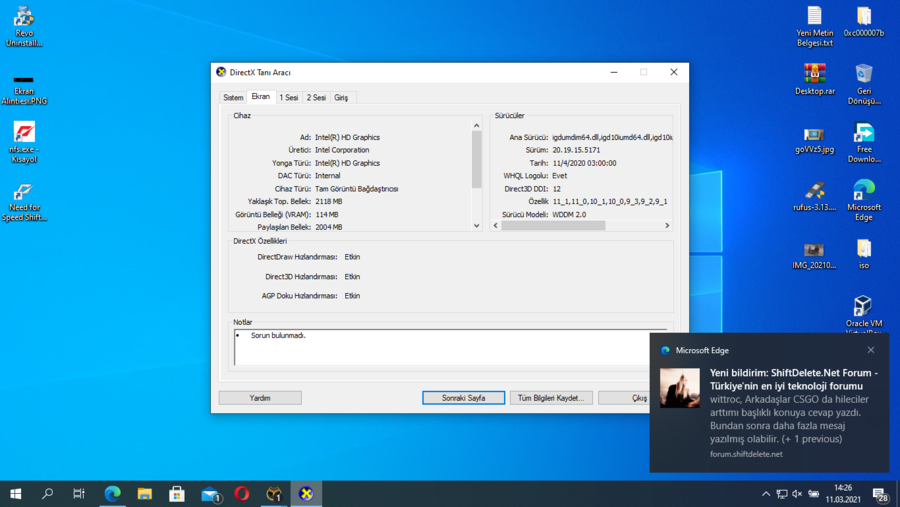Click muted volume tray icon
Screen dimensions: 900x507
(x=797, y=494)
